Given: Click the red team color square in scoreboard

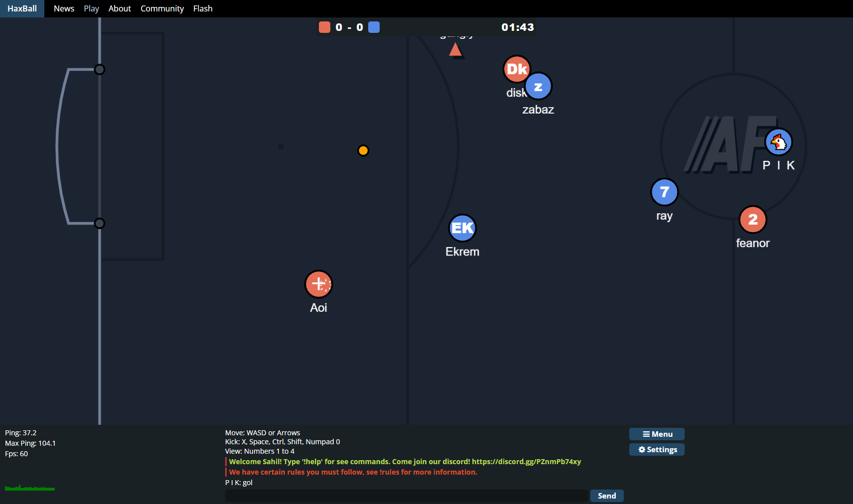Looking at the screenshot, I should click(x=324, y=27).
